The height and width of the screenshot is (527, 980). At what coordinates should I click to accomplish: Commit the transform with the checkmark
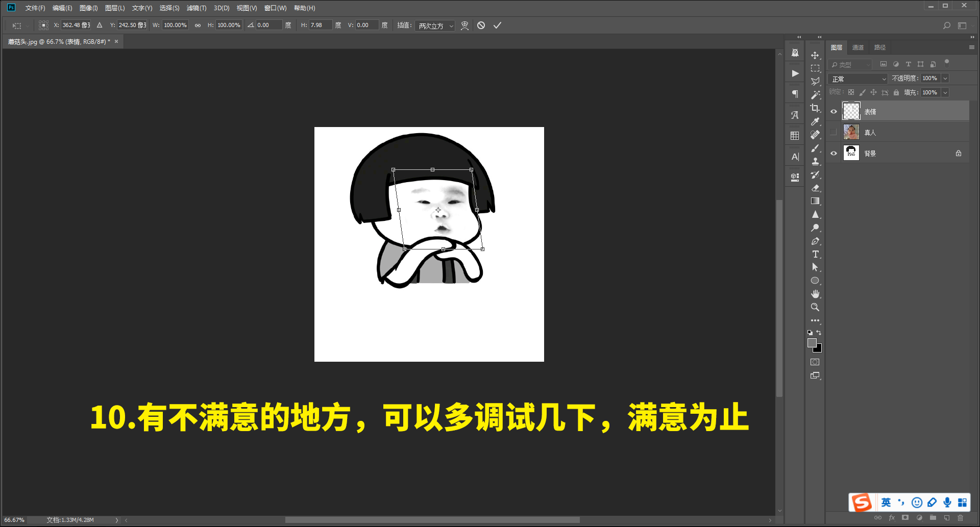(497, 25)
